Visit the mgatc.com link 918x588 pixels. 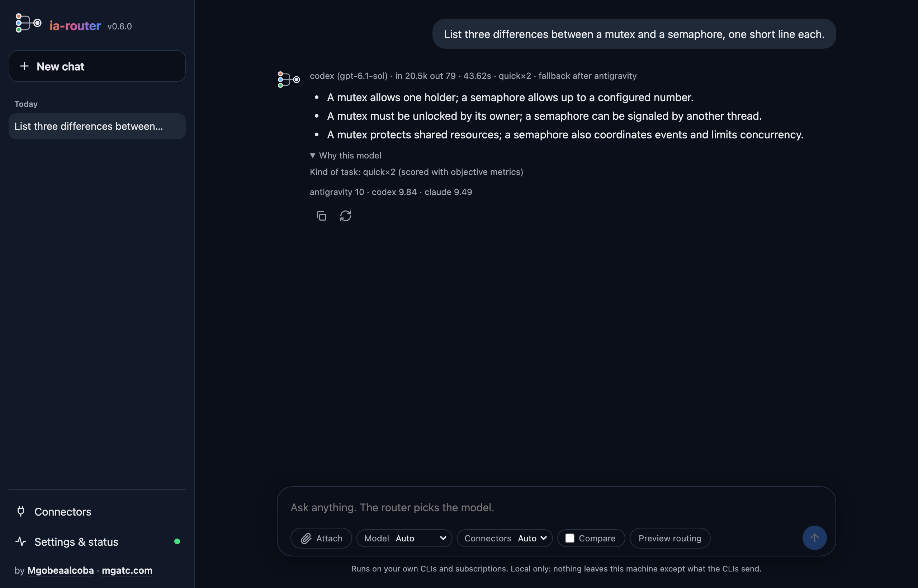click(x=127, y=570)
